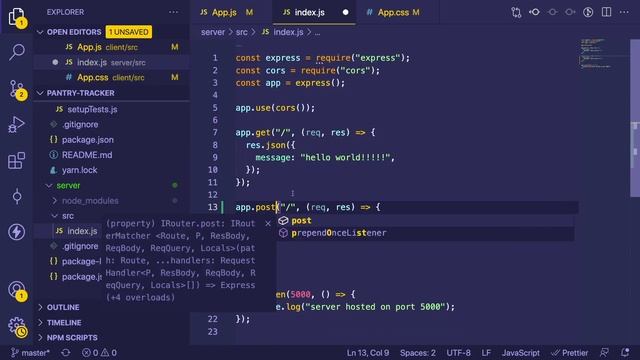Screen dimensions: 640x360
Task: Open the git commit graph icon in activity bar
Action: (x=17, y=196)
